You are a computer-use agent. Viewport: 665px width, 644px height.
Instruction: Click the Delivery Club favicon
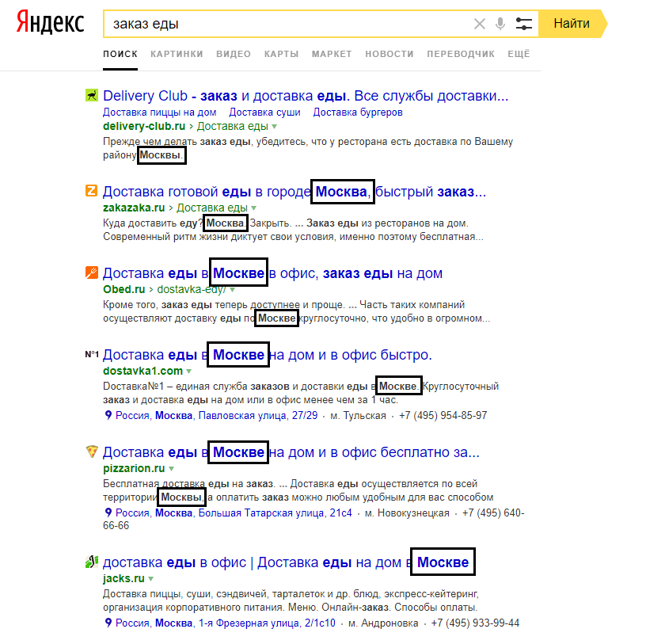click(92, 95)
